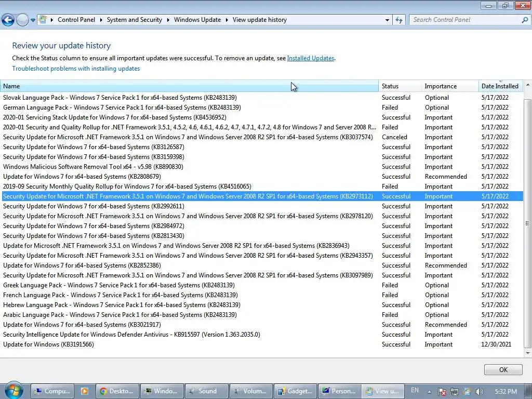This screenshot has height=399, width=532.
Task: Expand the arrow after Windows Update breadcrumb
Action: coord(227,20)
